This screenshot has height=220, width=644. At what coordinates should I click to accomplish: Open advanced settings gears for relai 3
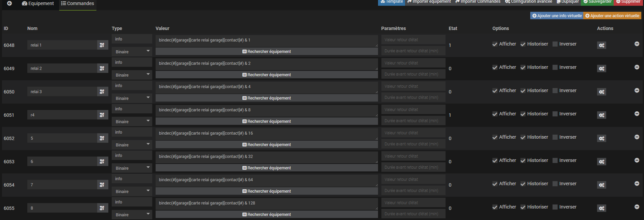601,92
